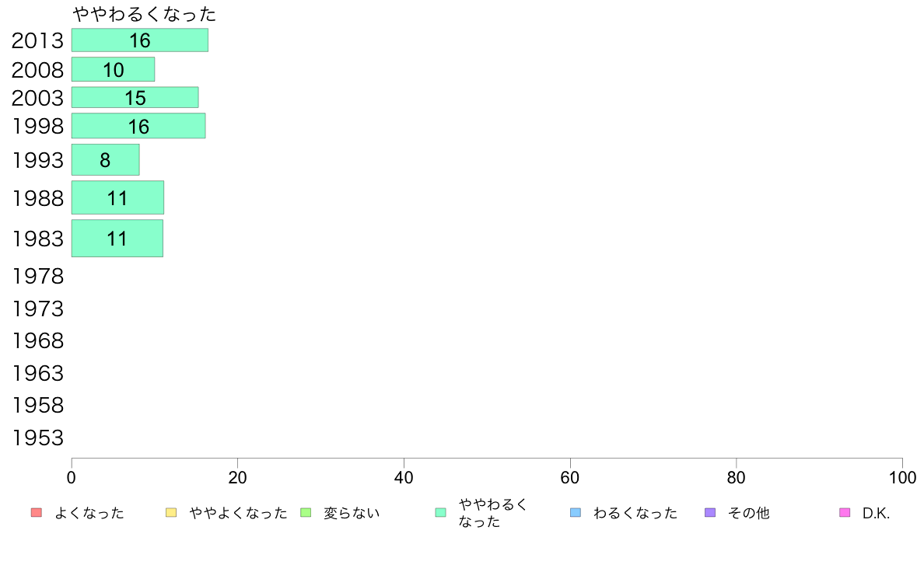Viewport: 924px width, 572px height.
Task: Click the わるくなった legend text
Action: pos(635,513)
